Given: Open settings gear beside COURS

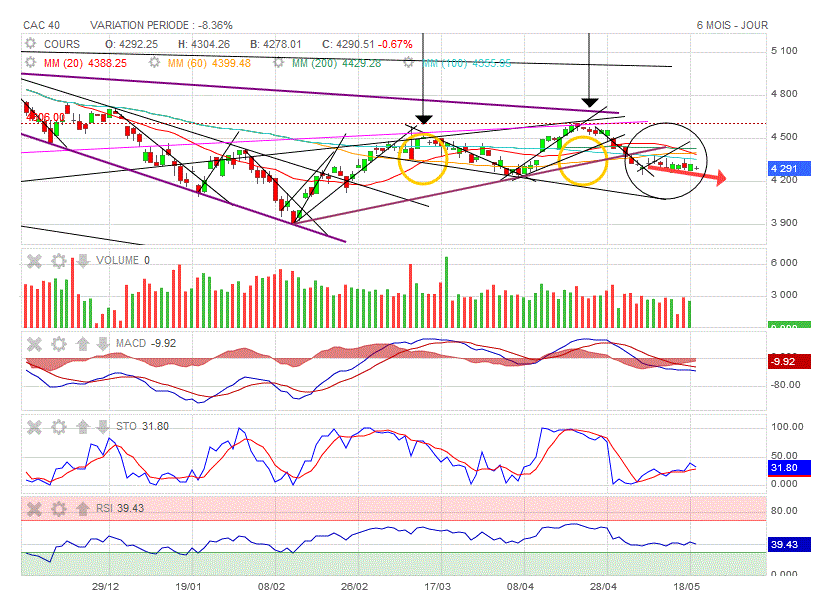Looking at the screenshot, I should point(31,43).
